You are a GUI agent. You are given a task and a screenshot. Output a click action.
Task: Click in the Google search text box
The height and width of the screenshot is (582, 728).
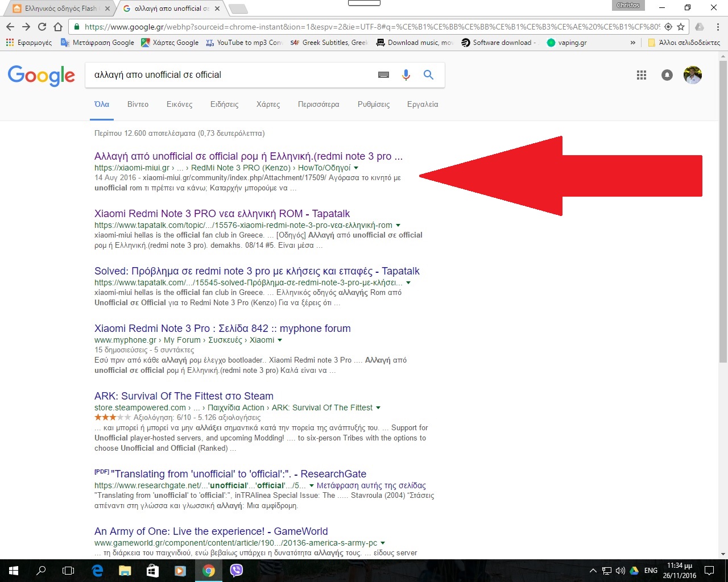tap(227, 75)
